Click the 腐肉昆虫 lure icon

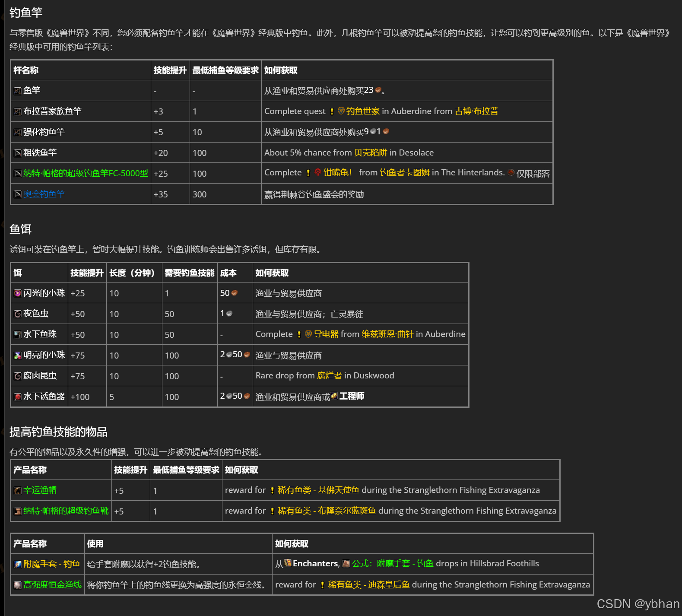click(x=17, y=376)
